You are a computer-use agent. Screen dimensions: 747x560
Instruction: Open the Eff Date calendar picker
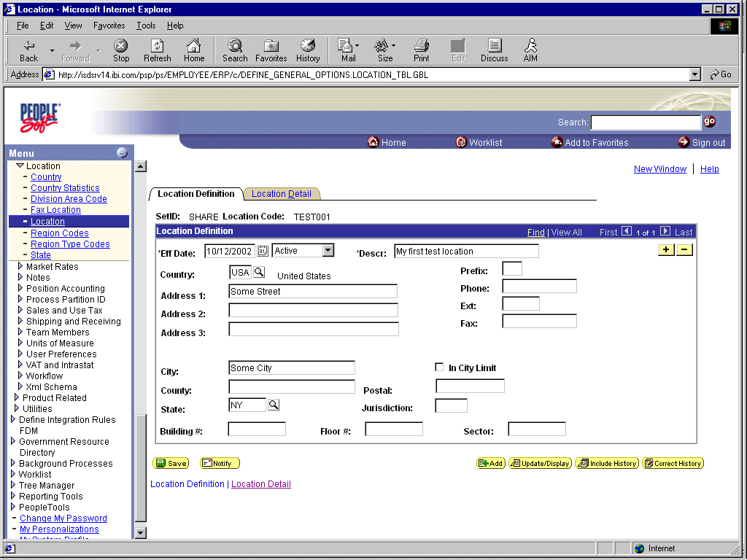tap(262, 250)
